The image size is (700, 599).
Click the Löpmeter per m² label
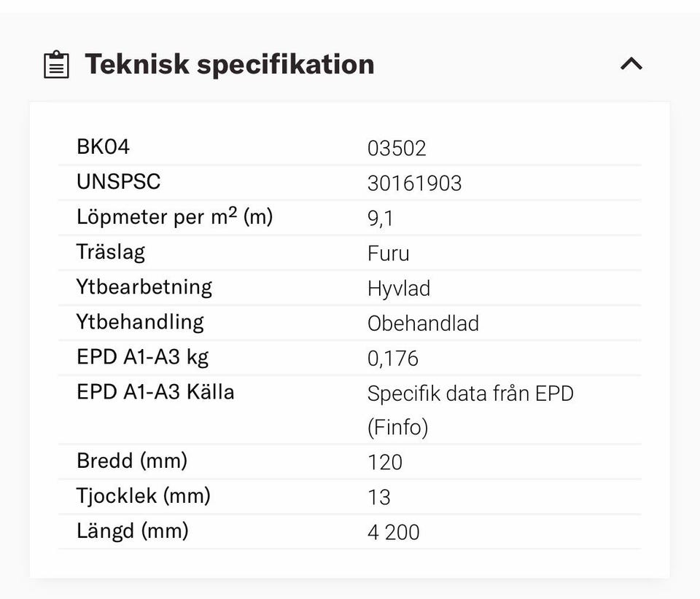(174, 217)
